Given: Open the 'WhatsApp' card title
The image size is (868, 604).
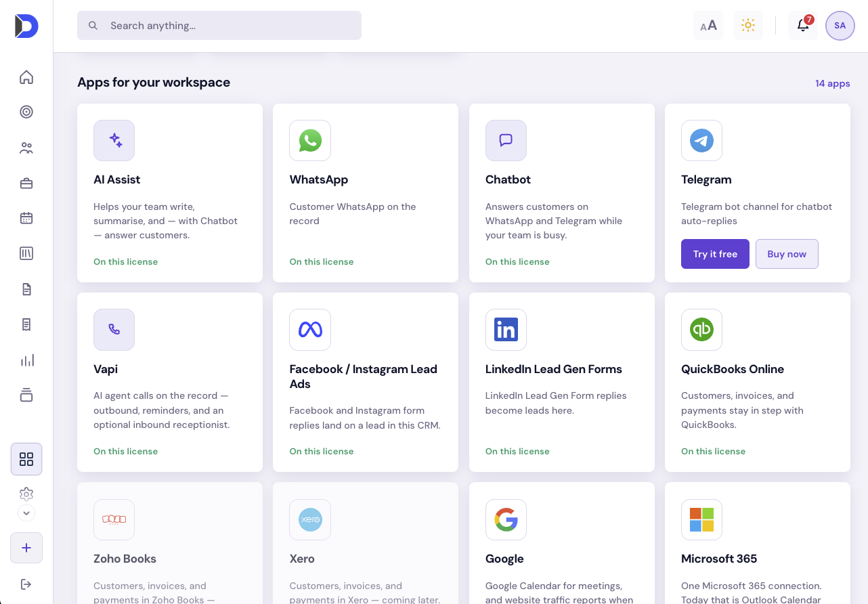Looking at the screenshot, I should [x=319, y=179].
